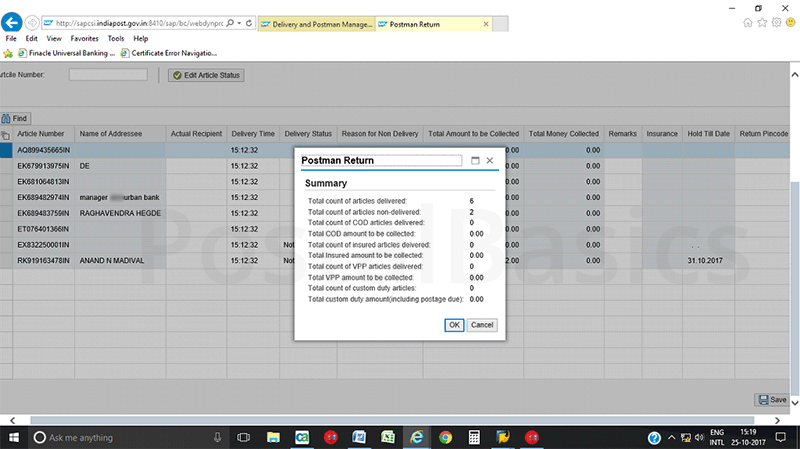This screenshot has width=800, height=449.
Task: Click OK in the Postman Return summary
Action: pyautogui.click(x=454, y=325)
